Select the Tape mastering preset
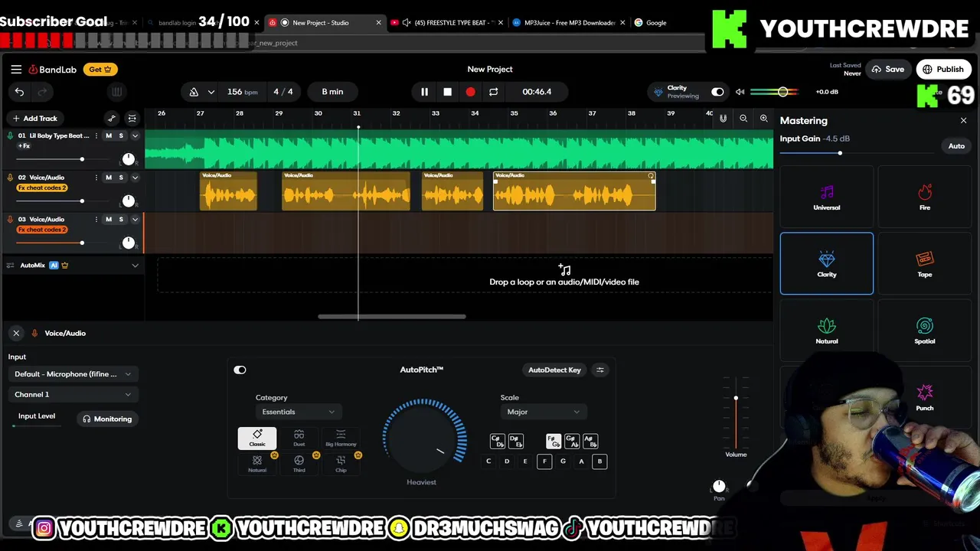Screen dimensions: 980x551 point(925,263)
